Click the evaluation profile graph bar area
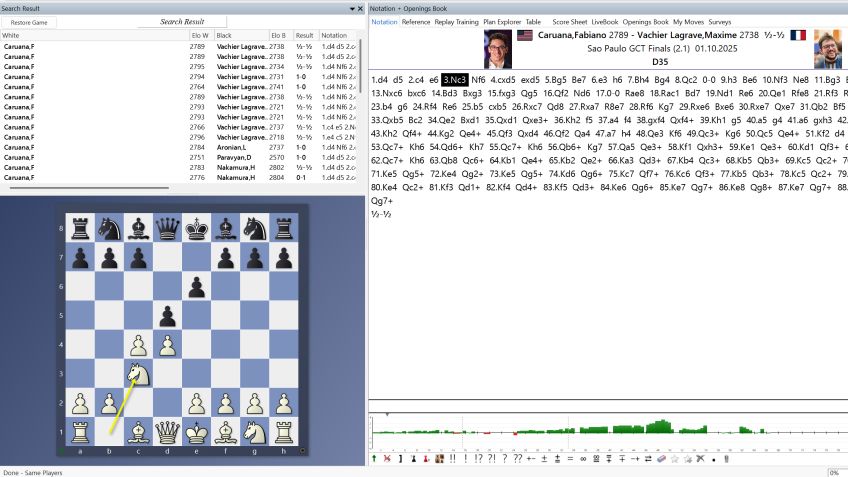This screenshot has height=477, width=848. [600, 430]
